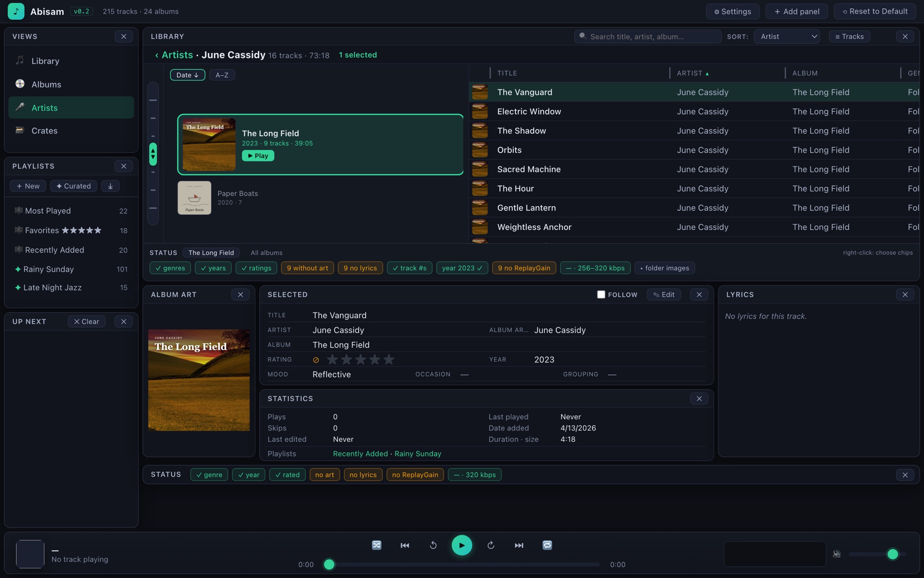Open the Favorites five-star playlist

[x=71, y=230]
